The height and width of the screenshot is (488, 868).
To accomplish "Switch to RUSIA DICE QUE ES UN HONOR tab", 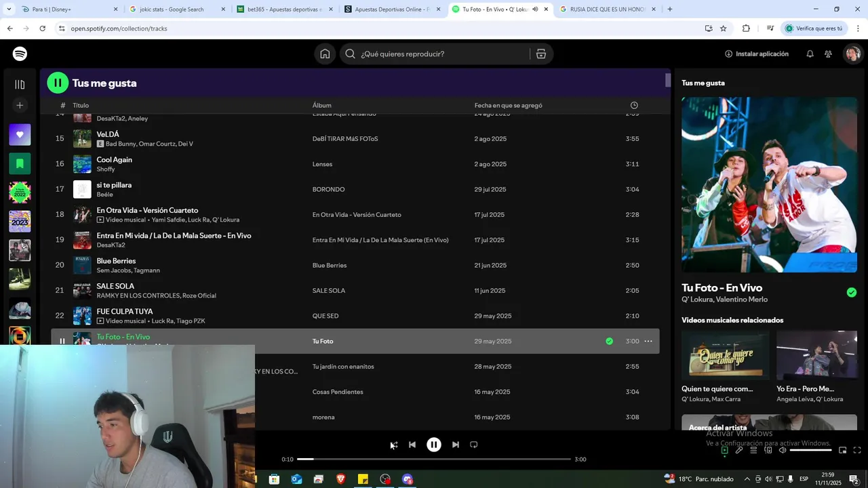I will tap(608, 9).
